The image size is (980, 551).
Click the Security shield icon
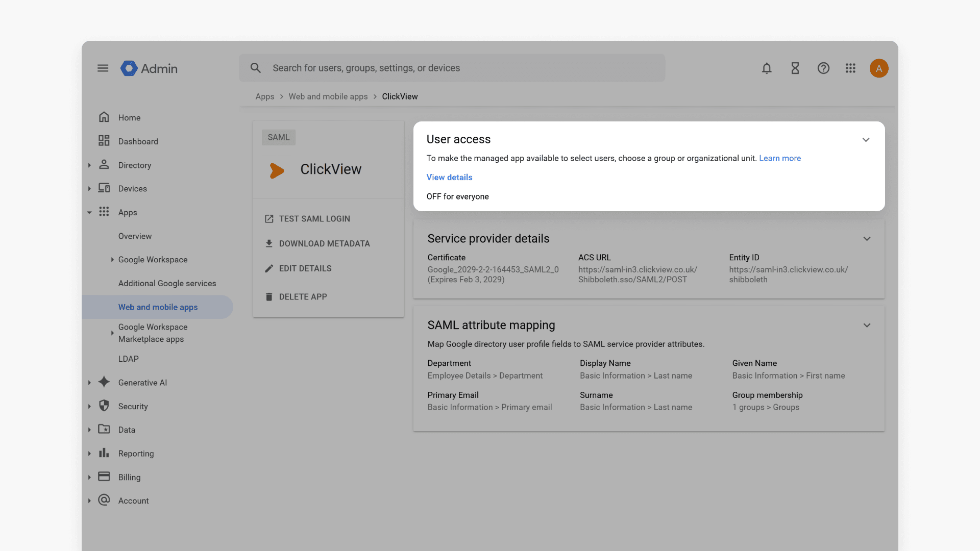tap(104, 406)
